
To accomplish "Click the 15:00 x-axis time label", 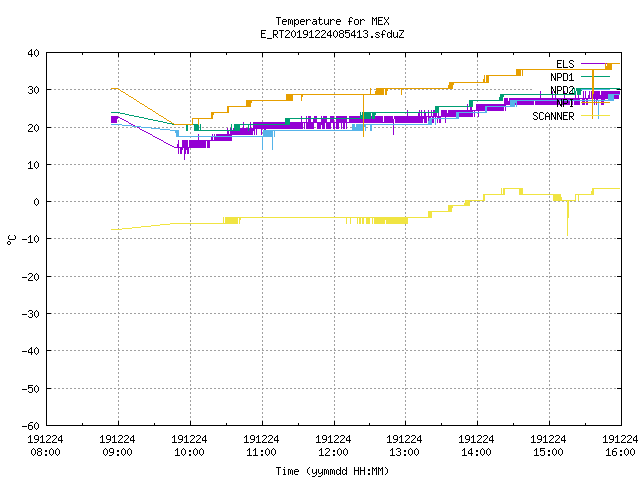I will pos(548,452).
